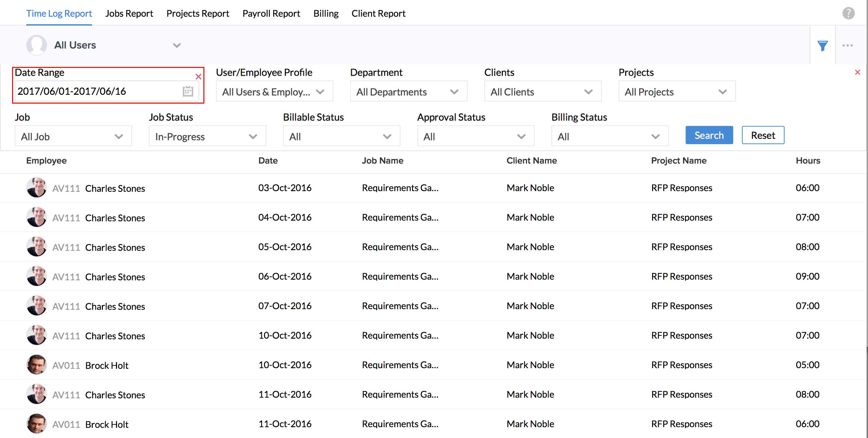Expand the All Clients dropdown
Viewport: 868px width, 438px height.
tap(542, 92)
